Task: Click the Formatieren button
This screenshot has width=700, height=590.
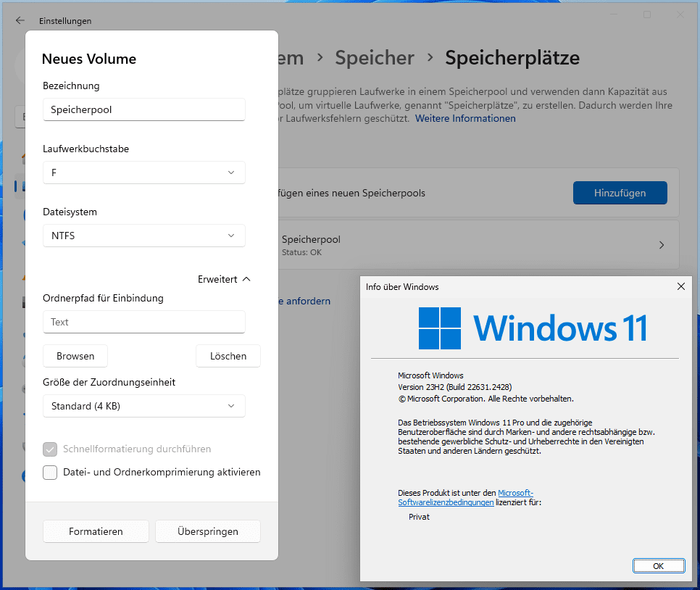Action: pos(96,531)
